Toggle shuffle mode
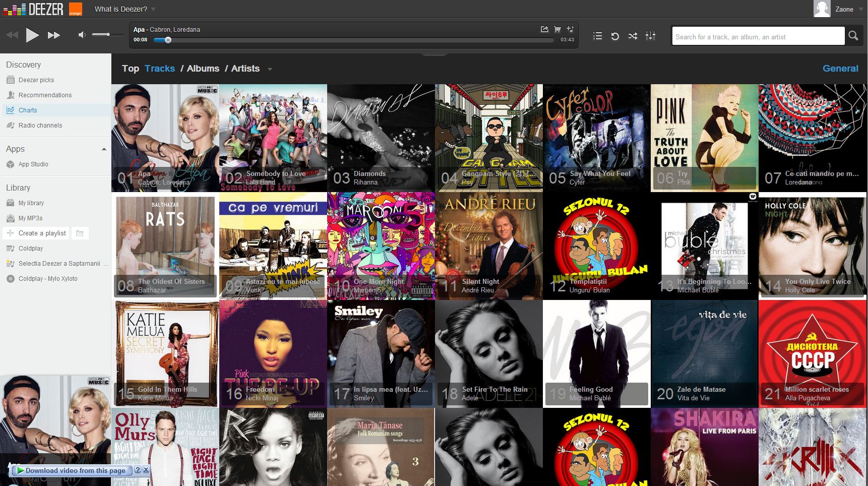This screenshot has width=868, height=486. click(x=633, y=36)
